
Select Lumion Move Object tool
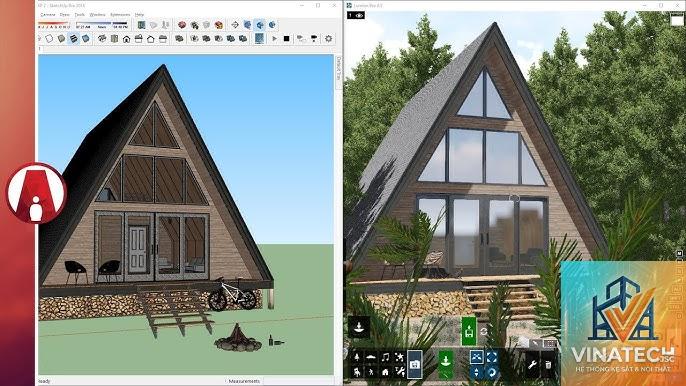[476, 357]
